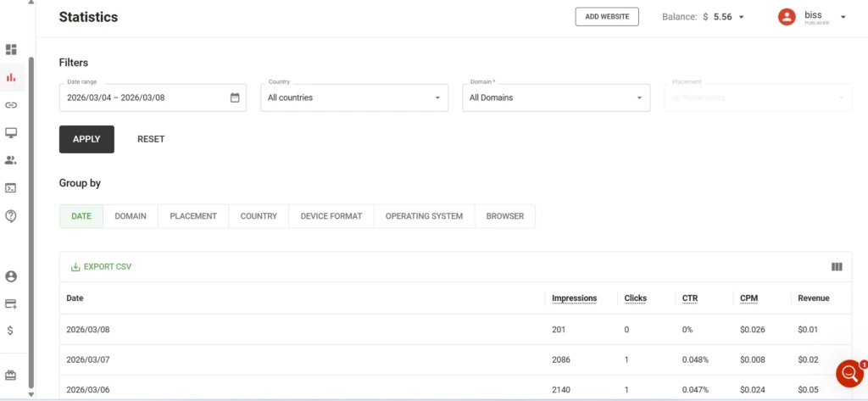Open the link icon in sidebar
This screenshot has height=401, width=868.
click(x=11, y=105)
